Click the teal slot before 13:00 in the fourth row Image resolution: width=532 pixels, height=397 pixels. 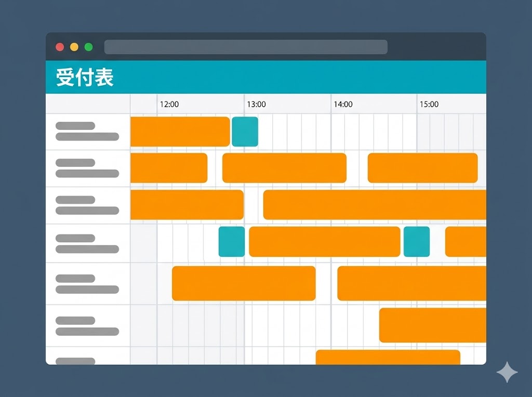[x=232, y=241]
